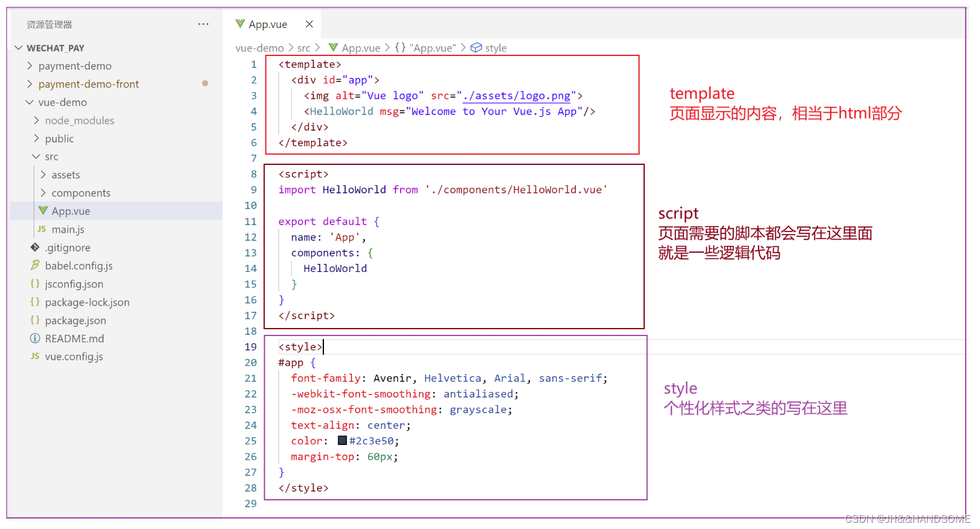Close the App.vue editor tab
This screenshot has height=529, width=980.
pos(309,24)
